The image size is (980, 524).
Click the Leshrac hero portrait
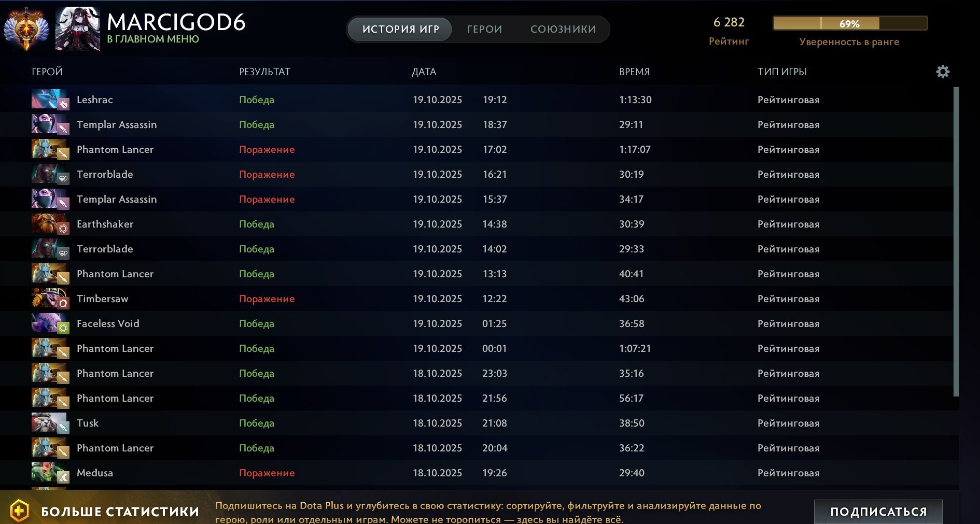pos(50,100)
